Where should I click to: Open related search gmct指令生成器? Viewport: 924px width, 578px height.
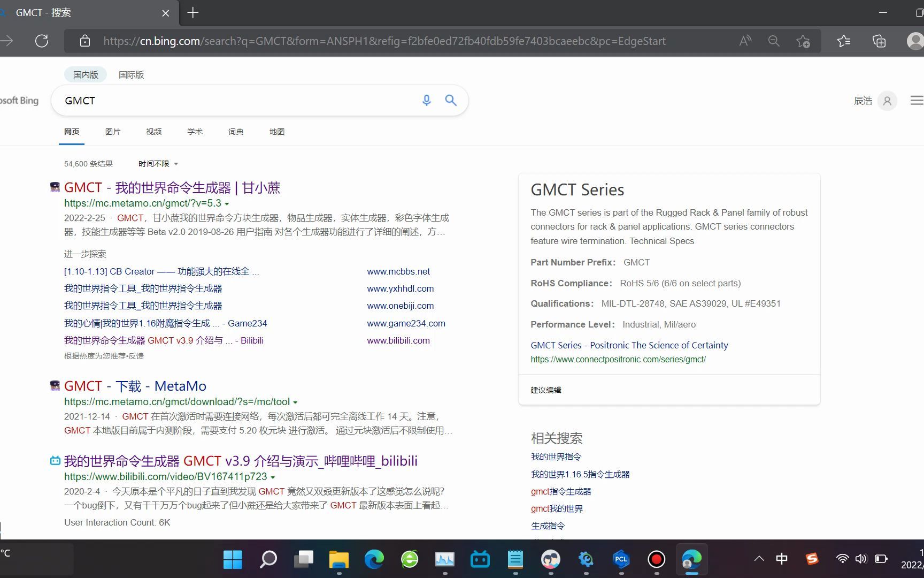click(561, 491)
